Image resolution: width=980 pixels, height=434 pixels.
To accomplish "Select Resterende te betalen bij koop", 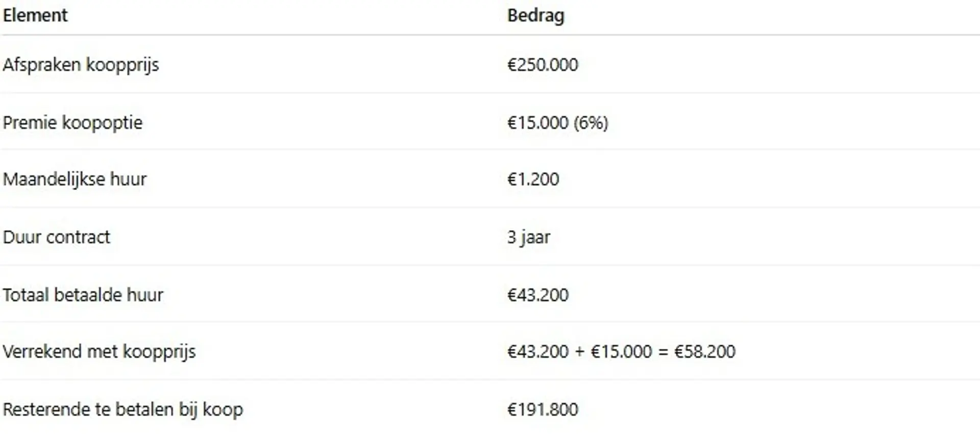I will click(122, 410).
